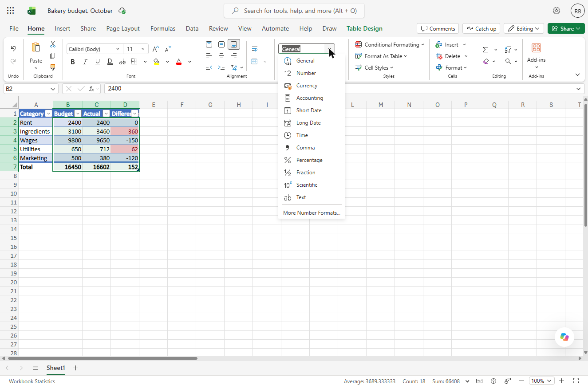Open the zoom level 100% dropdown

pos(542,381)
